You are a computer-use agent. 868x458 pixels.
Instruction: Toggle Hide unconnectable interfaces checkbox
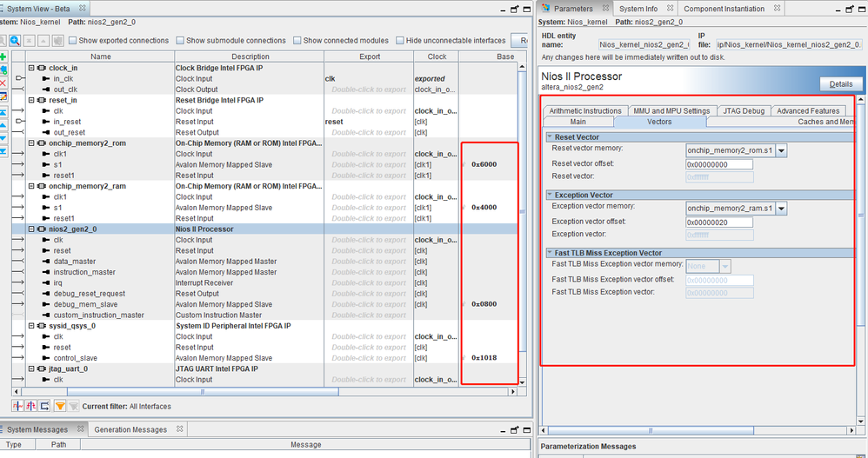[400, 40]
